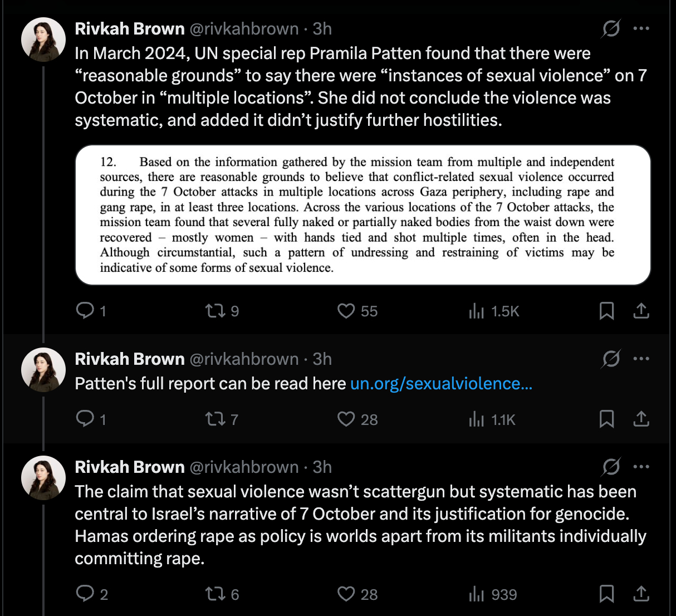Bookmark the tweet with 1.1K views
Screen dimensions: 676x616
coord(606,419)
